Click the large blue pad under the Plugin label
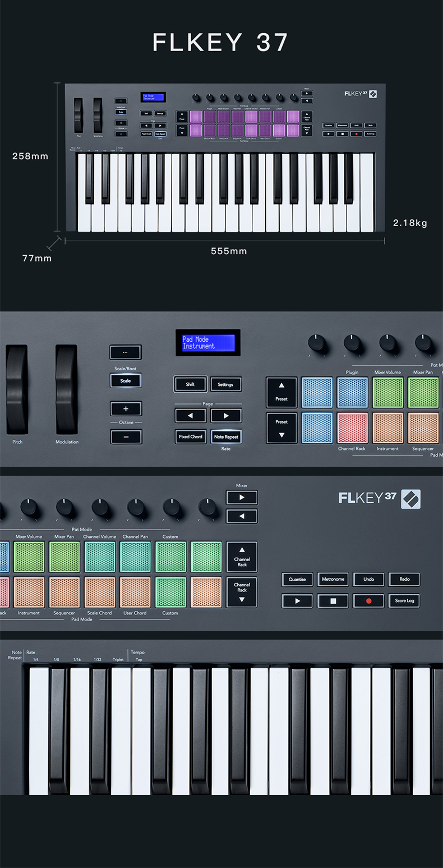 352,393
